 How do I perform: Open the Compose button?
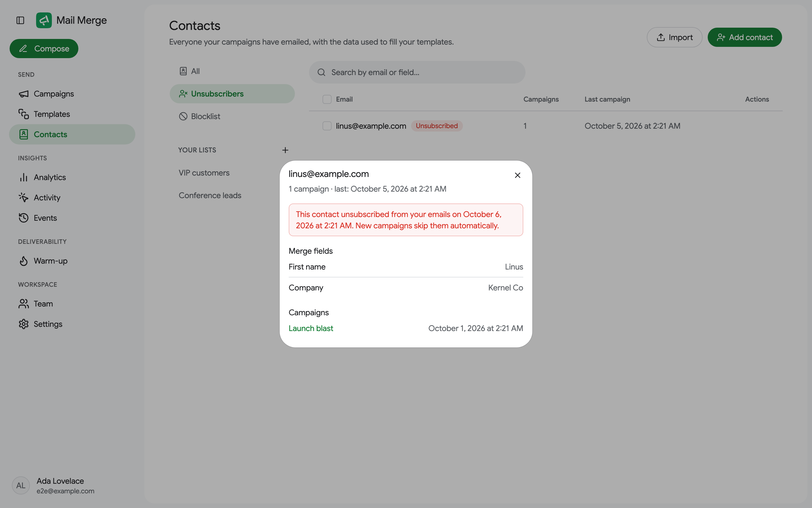pyautogui.click(x=44, y=48)
